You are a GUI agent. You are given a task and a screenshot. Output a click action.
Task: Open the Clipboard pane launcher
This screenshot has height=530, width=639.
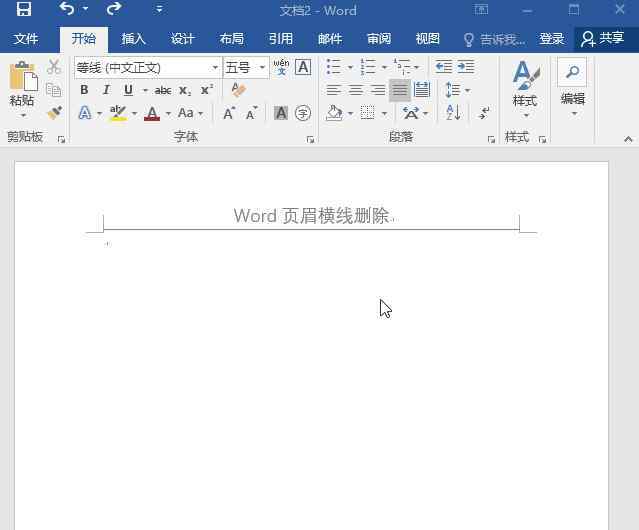pyautogui.click(x=62, y=140)
